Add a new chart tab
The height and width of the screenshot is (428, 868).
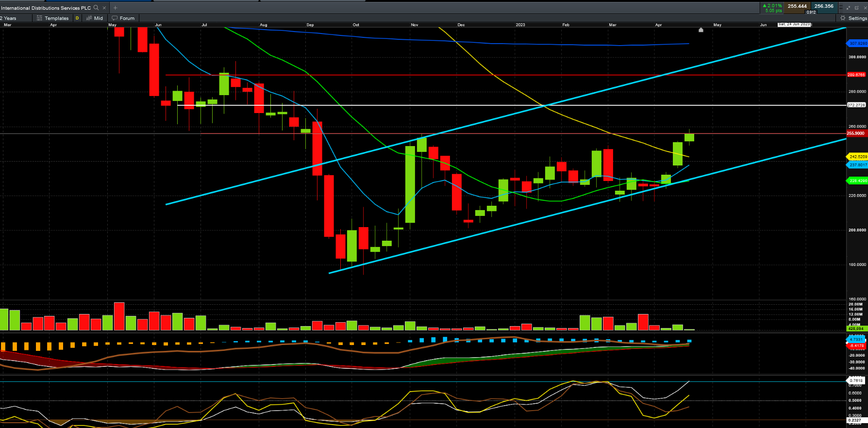point(115,8)
